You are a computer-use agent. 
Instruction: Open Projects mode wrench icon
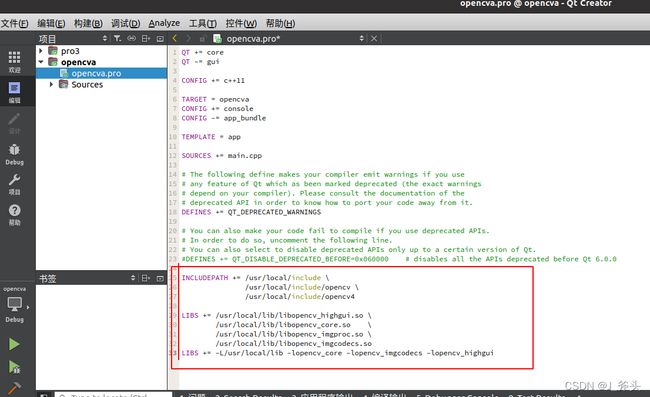15,184
